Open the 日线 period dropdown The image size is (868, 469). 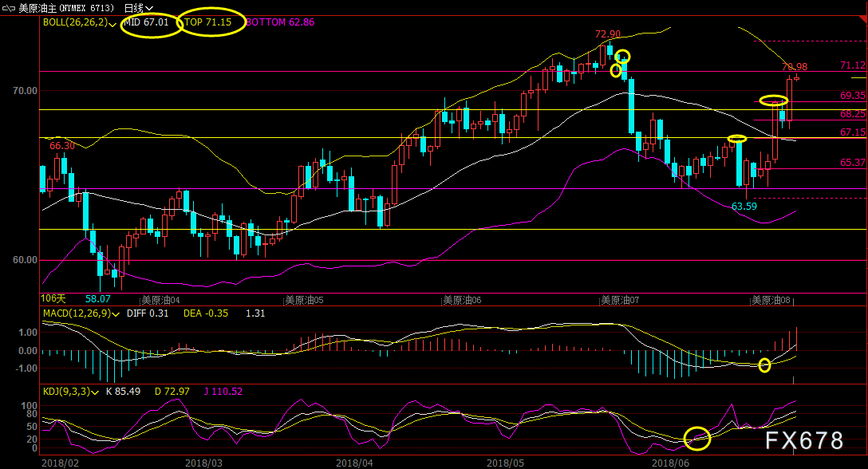(x=138, y=8)
